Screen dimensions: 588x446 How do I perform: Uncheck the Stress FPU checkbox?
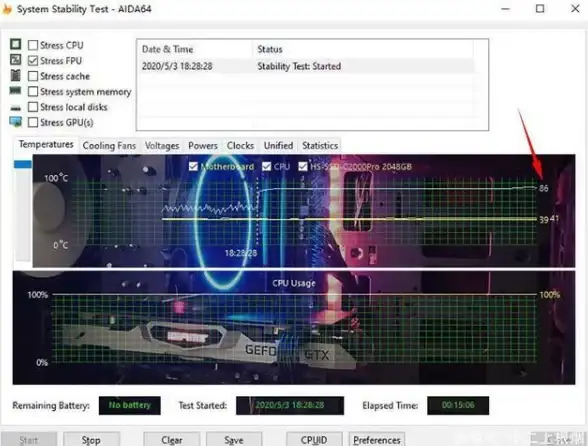click(33, 60)
